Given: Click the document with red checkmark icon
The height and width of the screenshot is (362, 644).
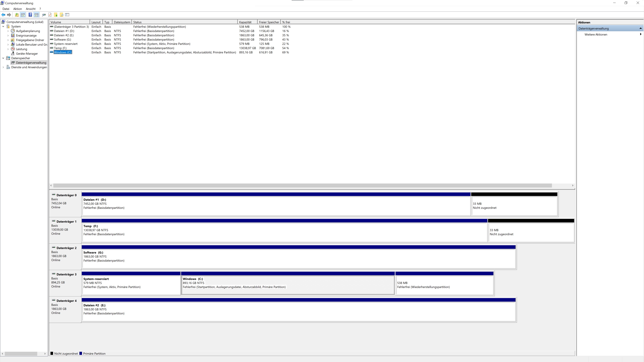Looking at the screenshot, I should 50,15.
